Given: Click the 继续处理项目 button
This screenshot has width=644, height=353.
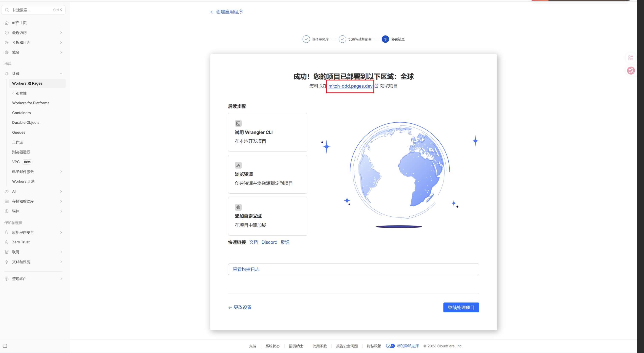Looking at the screenshot, I should click(x=461, y=307).
